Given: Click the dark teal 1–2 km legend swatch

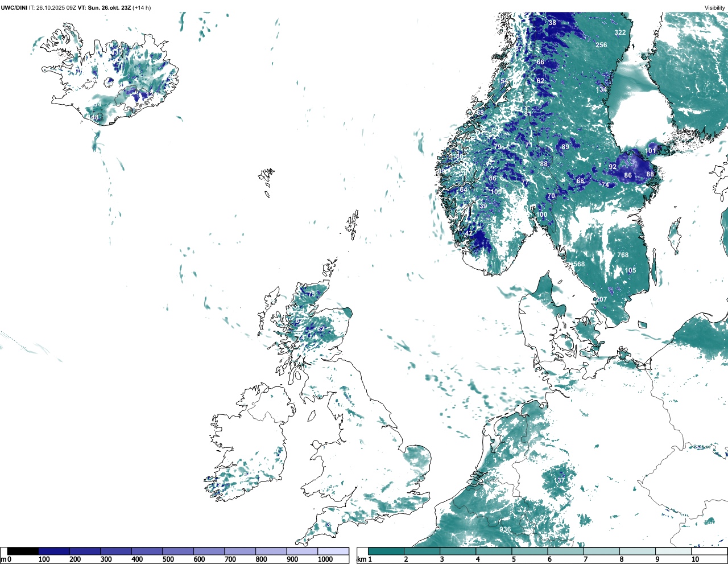Looking at the screenshot, I should (386, 551).
